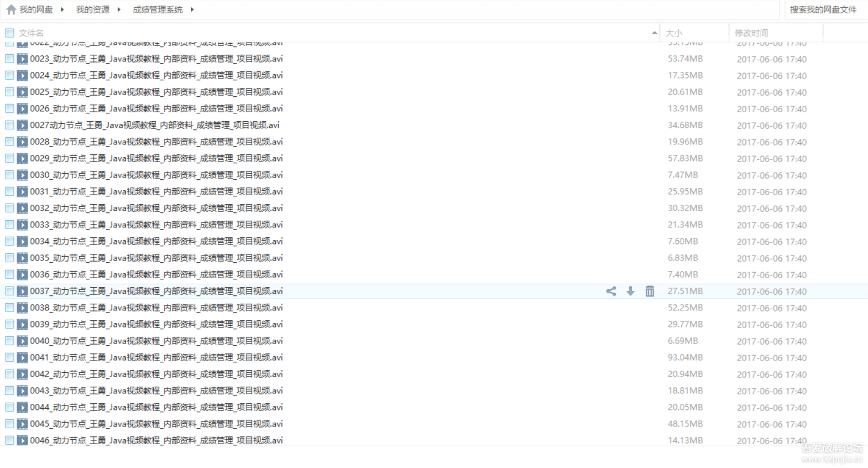Click the home icon beside 我的网盘
The width and height of the screenshot is (868, 468).
click(11, 9)
